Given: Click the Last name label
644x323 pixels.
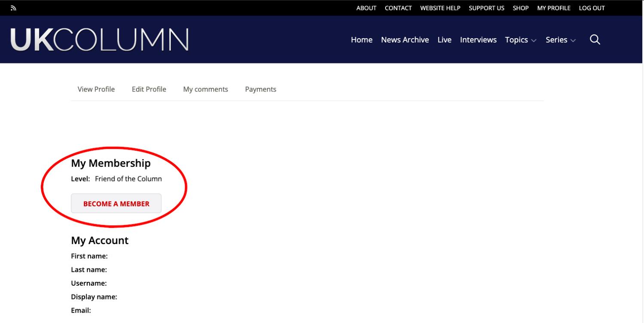Looking at the screenshot, I should (x=89, y=270).
